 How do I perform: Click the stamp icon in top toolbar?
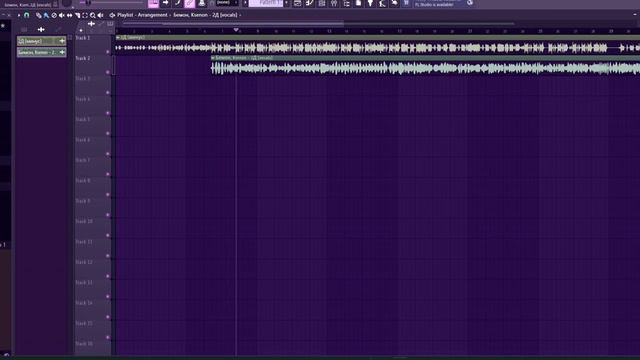tap(202, 3)
